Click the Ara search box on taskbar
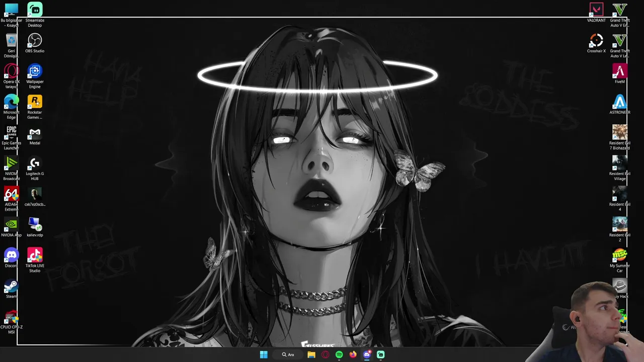This screenshot has height=362, width=644. coord(288,354)
